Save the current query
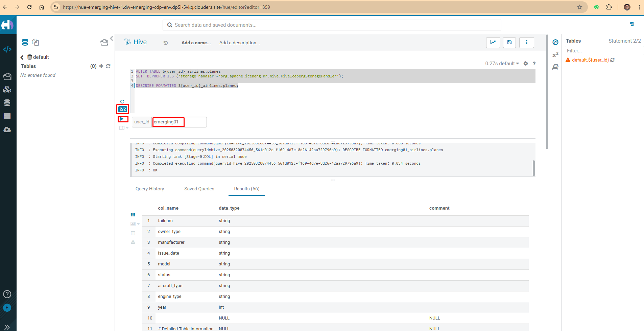This screenshot has width=644, height=331. click(509, 42)
